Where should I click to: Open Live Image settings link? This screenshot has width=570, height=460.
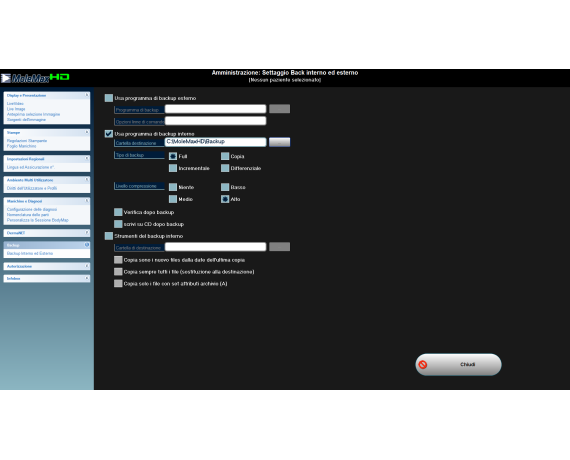(16, 109)
